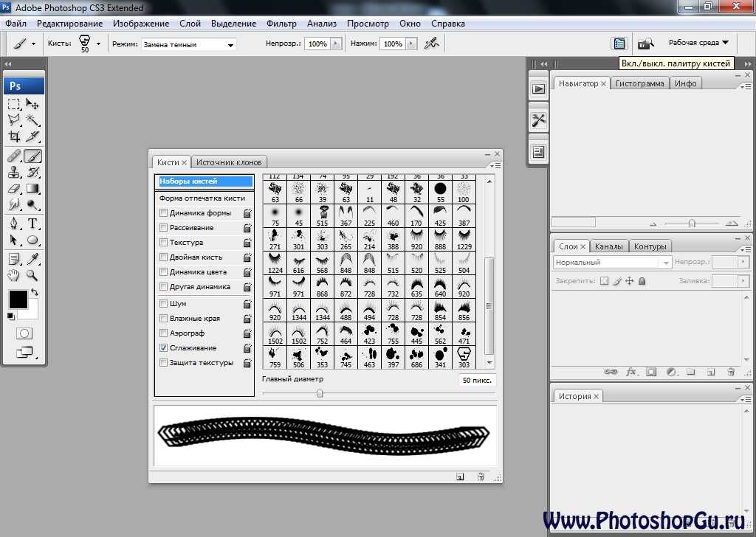
Task: Switch to the Каналы tab
Action: [x=609, y=246]
